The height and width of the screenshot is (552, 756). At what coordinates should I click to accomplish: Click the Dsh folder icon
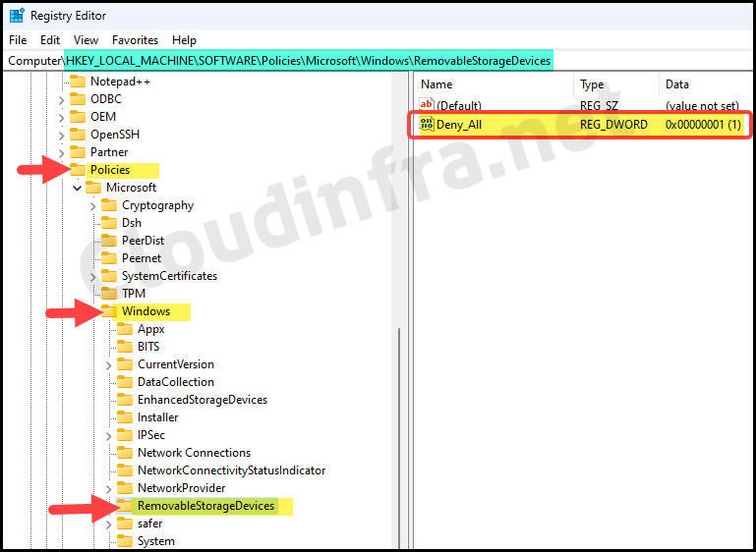coord(109,223)
